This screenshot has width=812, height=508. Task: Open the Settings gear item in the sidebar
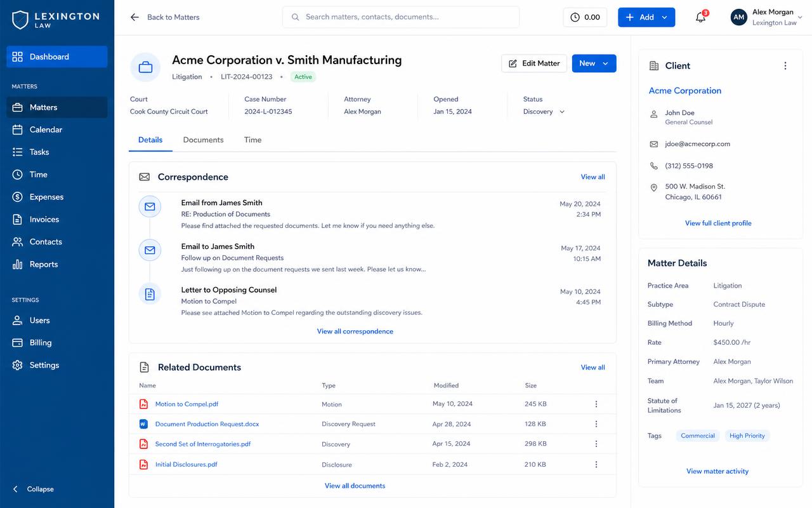[x=57, y=365]
